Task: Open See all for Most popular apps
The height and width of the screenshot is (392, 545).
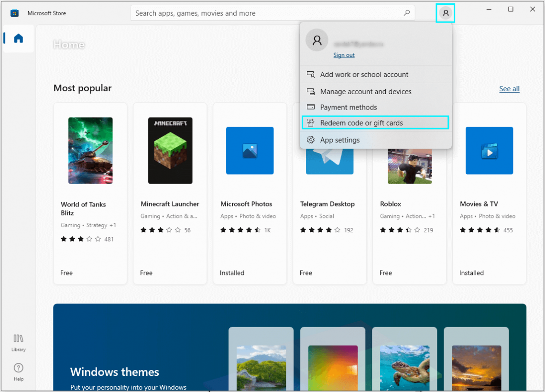Action: (x=509, y=88)
